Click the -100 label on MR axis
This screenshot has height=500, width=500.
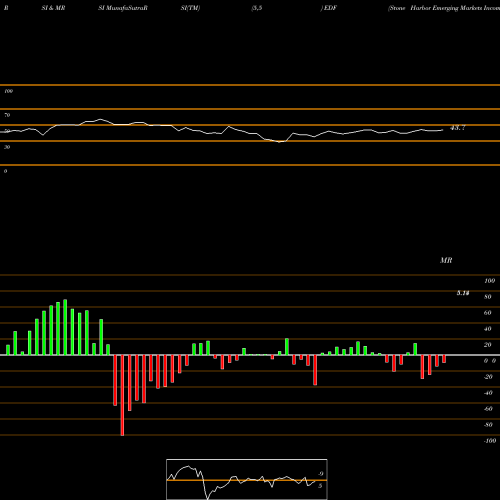pos(490,441)
